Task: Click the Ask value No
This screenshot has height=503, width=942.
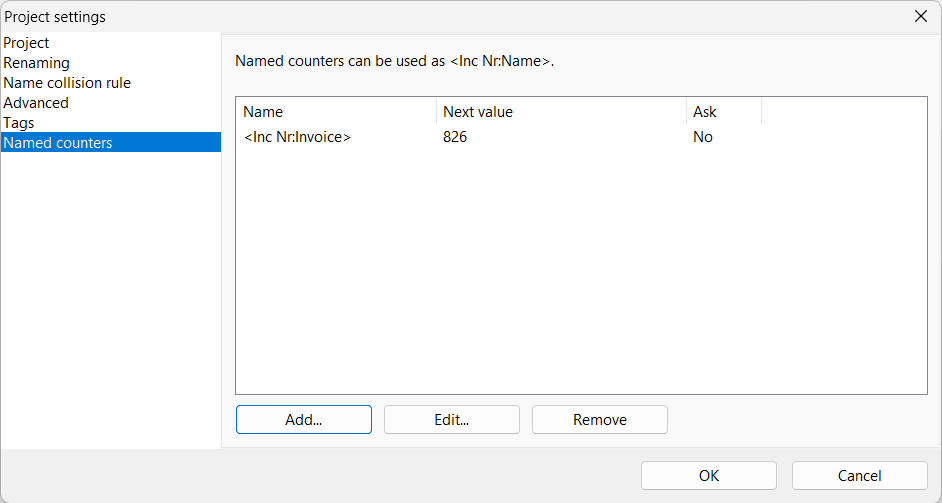Action: (703, 137)
